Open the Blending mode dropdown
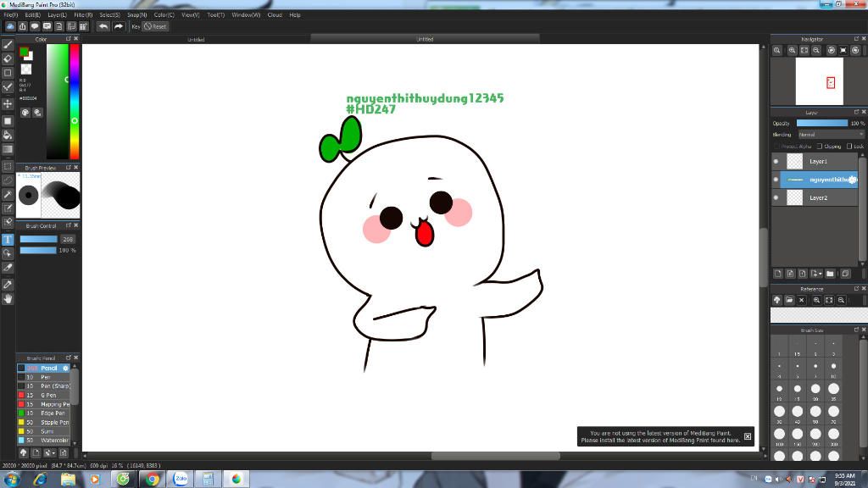The height and width of the screenshot is (488, 868). 831,135
